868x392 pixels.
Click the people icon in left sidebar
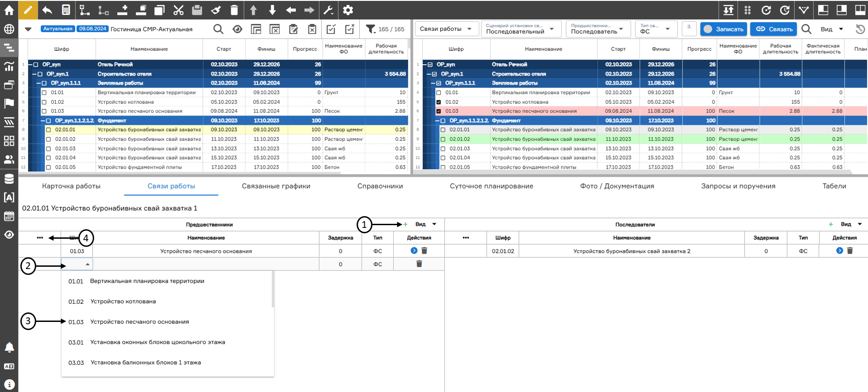tap(9, 159)
